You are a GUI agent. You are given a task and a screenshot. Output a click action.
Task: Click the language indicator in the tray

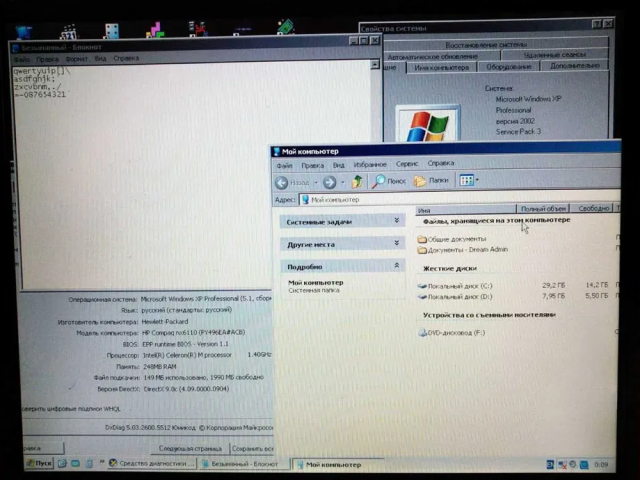(x=550, y=464)
